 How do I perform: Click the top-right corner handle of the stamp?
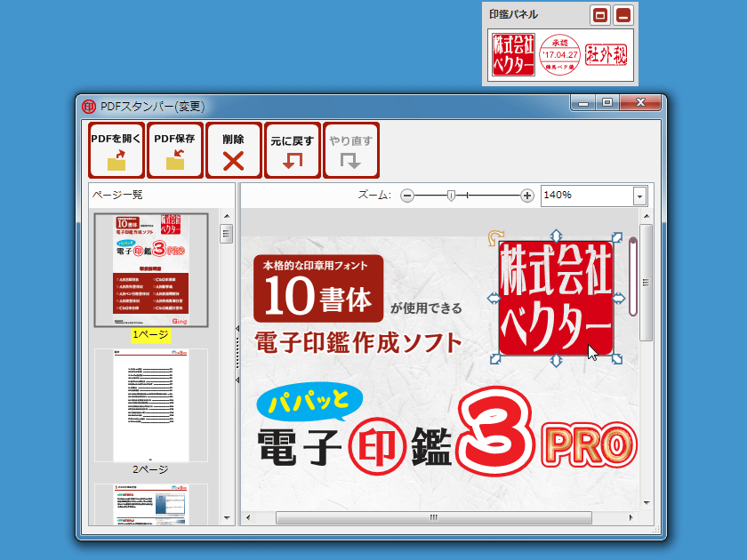[x=617, y=237]
